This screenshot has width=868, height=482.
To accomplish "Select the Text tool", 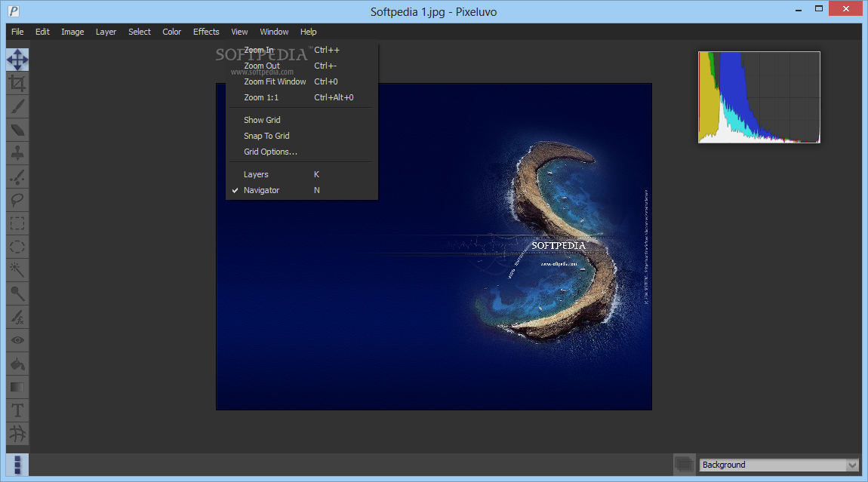I will click(17, 410).
